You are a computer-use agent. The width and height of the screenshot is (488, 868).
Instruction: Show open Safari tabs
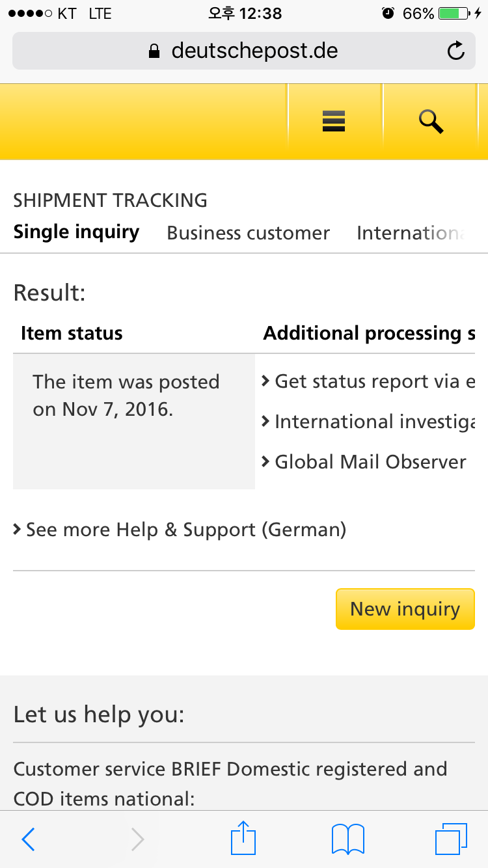[450, 839]
